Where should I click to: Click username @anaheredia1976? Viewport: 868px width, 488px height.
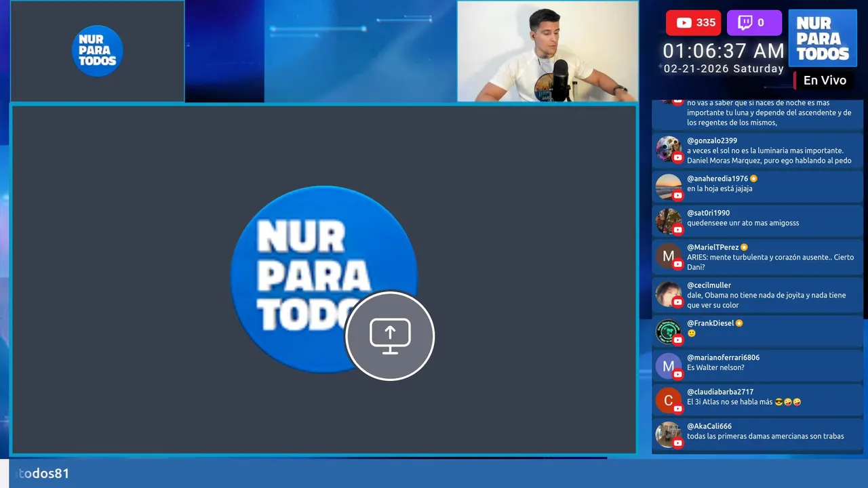coord(717,179)
